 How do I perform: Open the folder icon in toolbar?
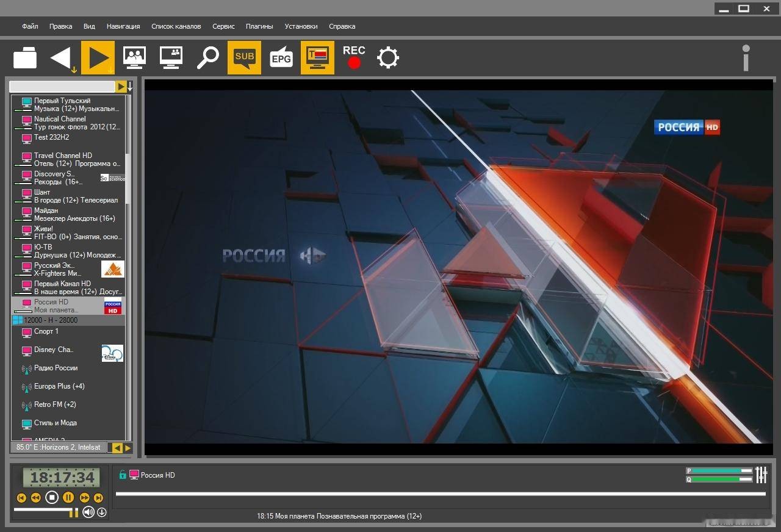[x=25, y=58]
